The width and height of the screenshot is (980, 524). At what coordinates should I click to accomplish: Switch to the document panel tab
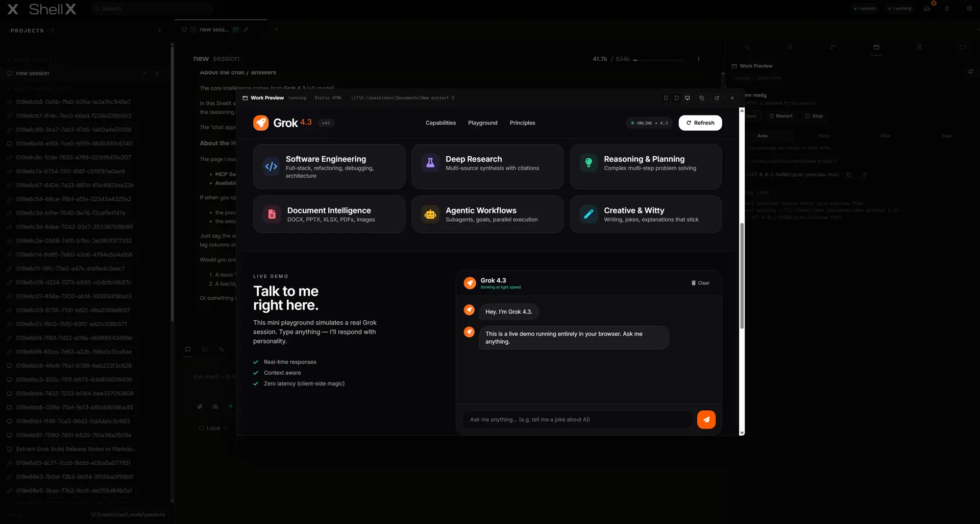[919, 47]
